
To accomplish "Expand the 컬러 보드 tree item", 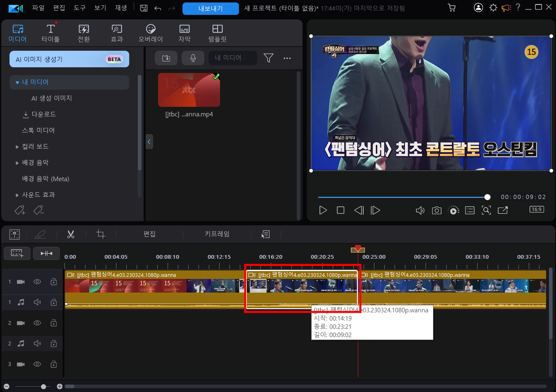I will coord(17,147).
